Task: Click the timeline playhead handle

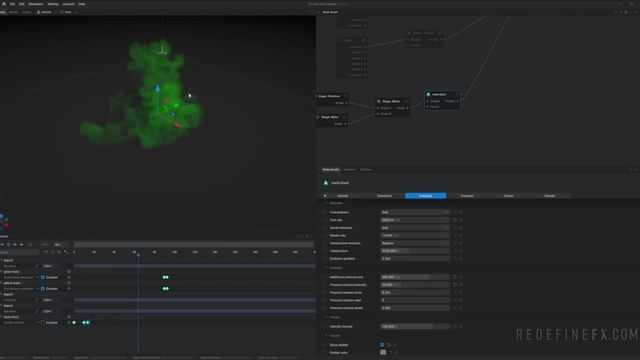Action: click(138, 255)
